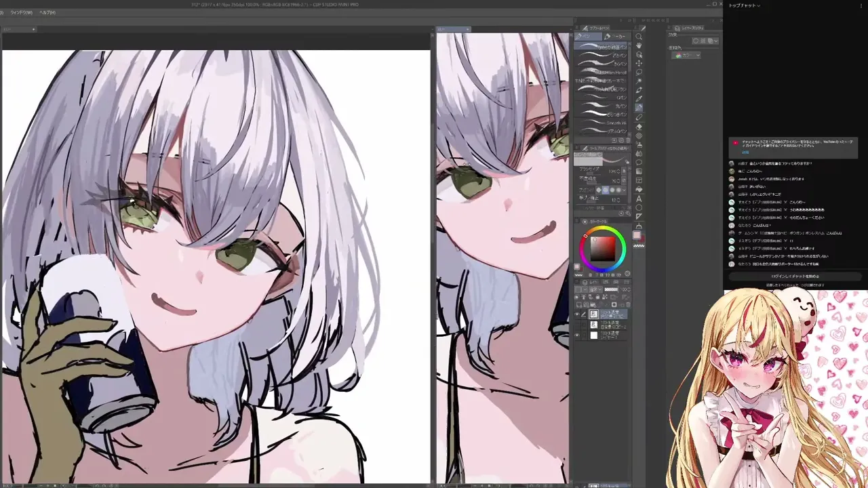
Task: Adjust the stabilization value stepper
Action: [619, 200]
